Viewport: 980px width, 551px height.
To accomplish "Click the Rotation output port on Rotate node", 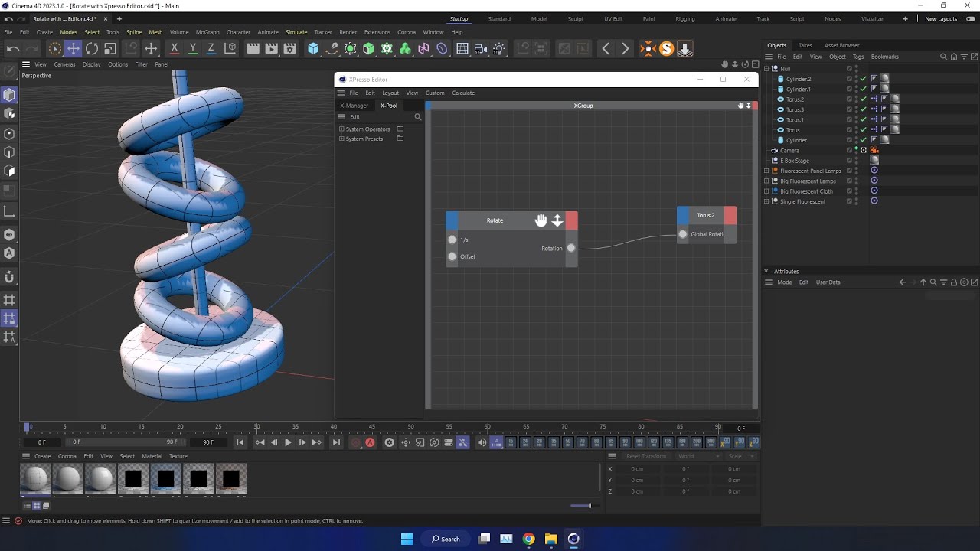I will click(570, 248).
